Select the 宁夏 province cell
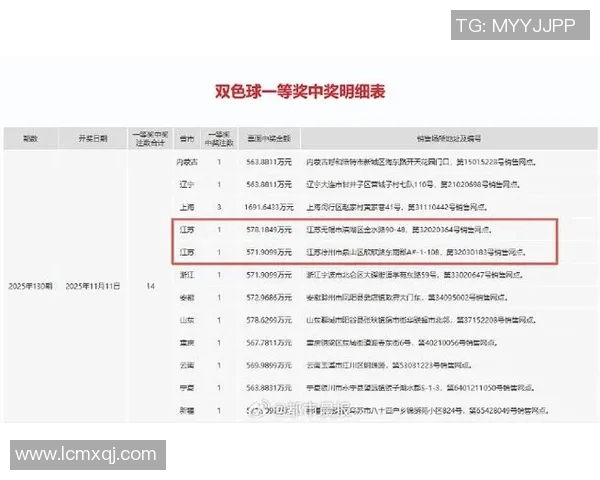Image resolution: width=600 pixels, height=480 pixels. [187, 388]
